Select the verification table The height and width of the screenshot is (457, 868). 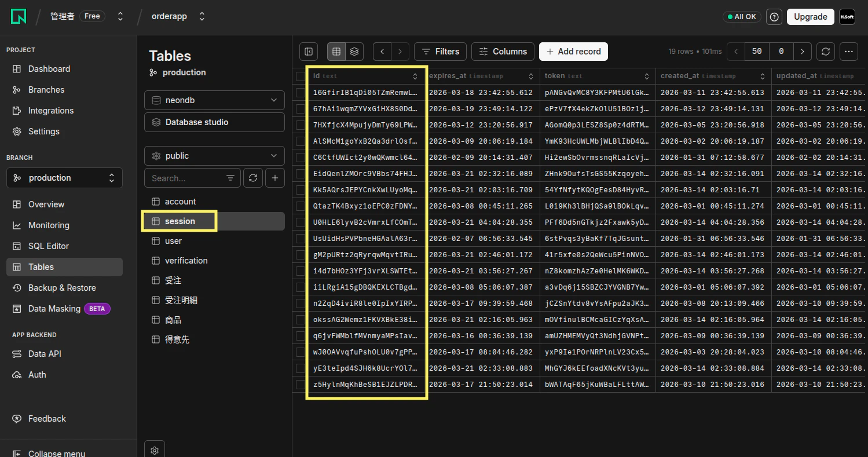pos(213,261)
